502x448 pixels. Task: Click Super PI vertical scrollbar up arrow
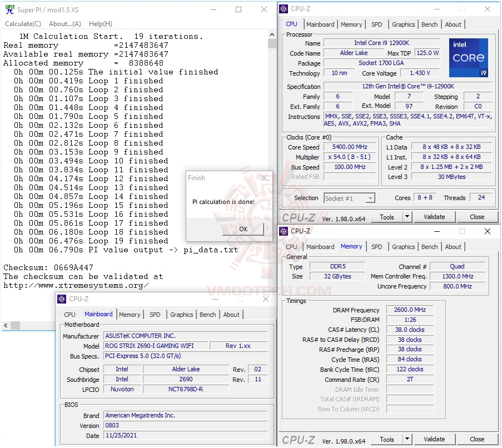(272, 34)
